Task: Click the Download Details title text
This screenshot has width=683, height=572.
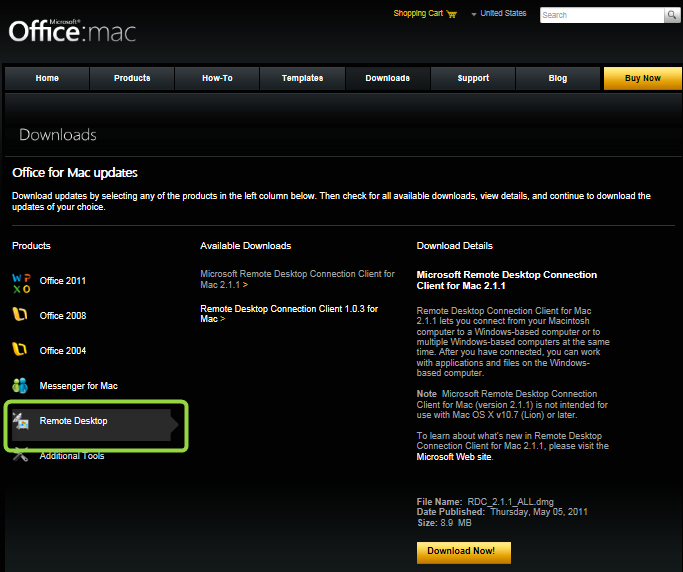Action: (x=454, y=246)
